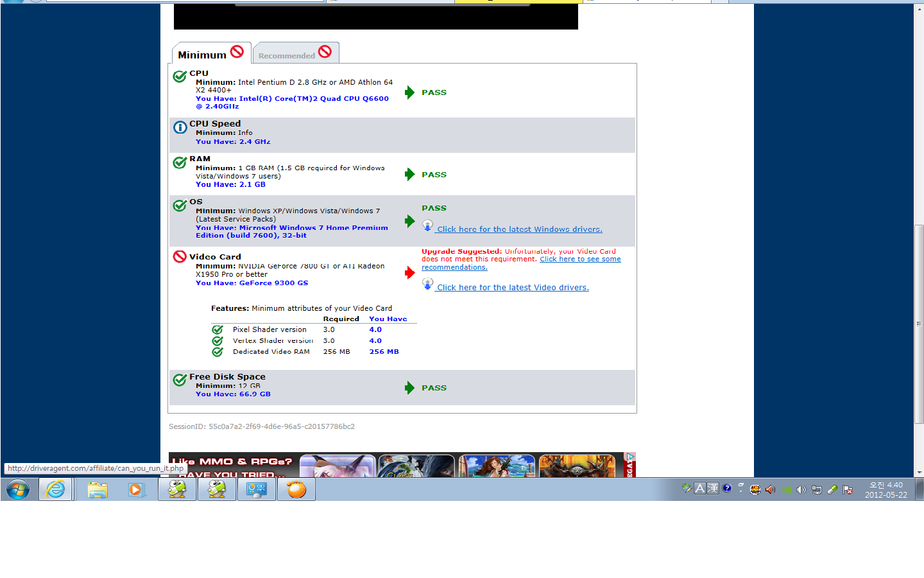Click the red arrow in the Video Card row
Screen dimensions: 924x578
(409, 273)
